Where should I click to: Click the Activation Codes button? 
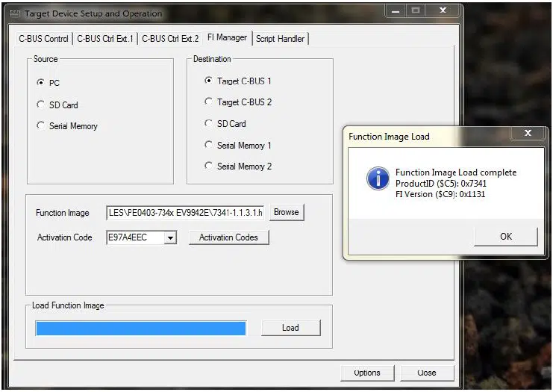pyautogui.click(x=228, y=237)
